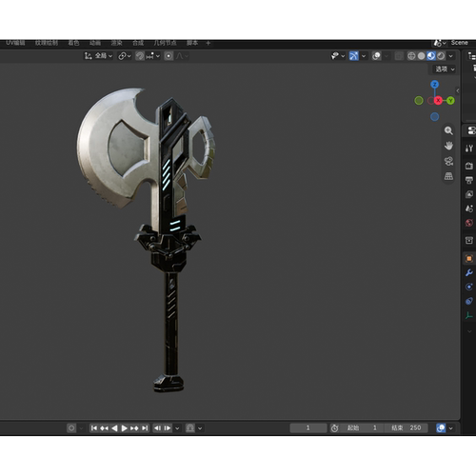Switch to the UV编辑 workspace tab
The width and height of the screenshot is (476, 476).
point(15,43)
